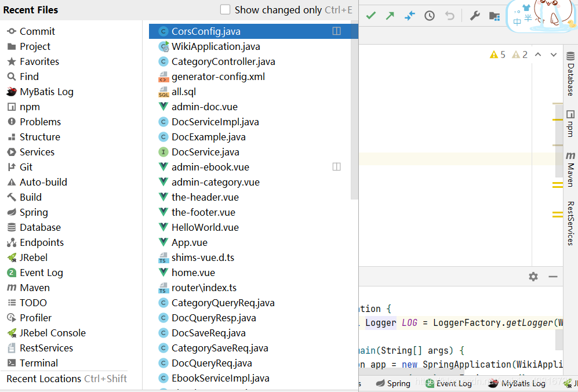
Task: Open DocExample.java from recent files
Action: click(x=208, y=137)
